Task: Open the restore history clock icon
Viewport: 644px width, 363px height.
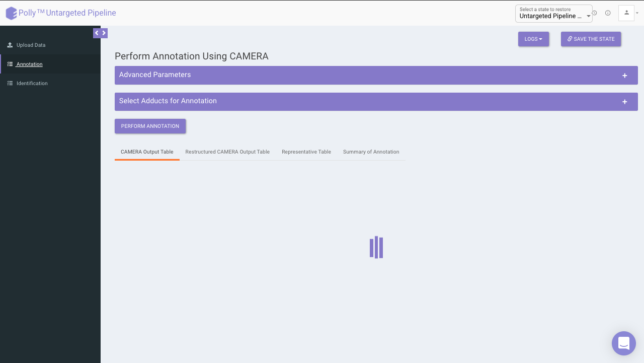Action: point(595,13)
